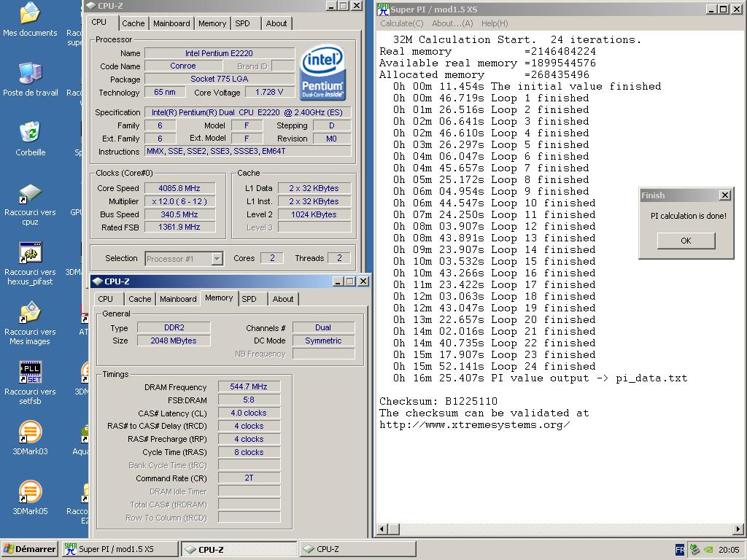Image resolution: width=747 pixels, height=560 pixels.
Task: Open the Corbeille recycle bin icon
Action: click(30, 133)
